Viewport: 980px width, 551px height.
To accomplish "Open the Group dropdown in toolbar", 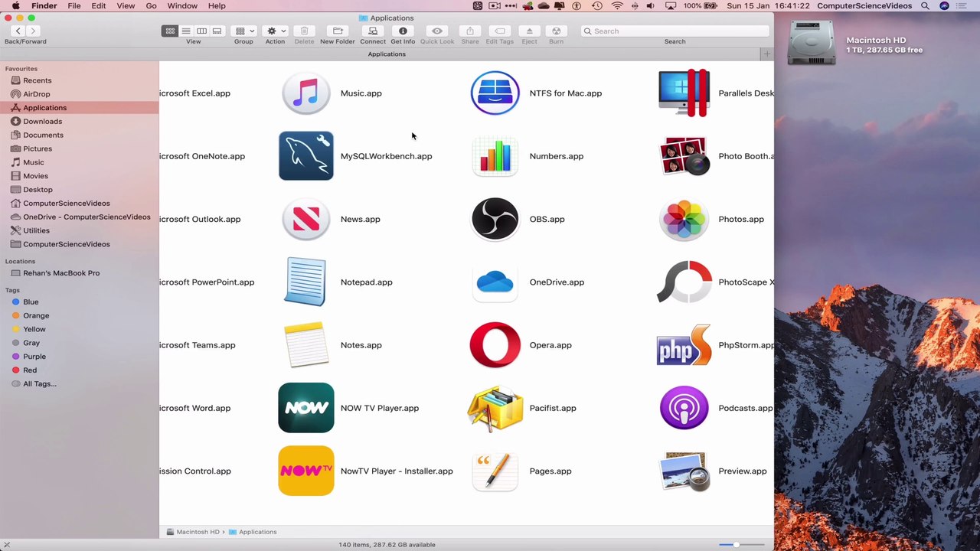I will (x=244, y=31).
